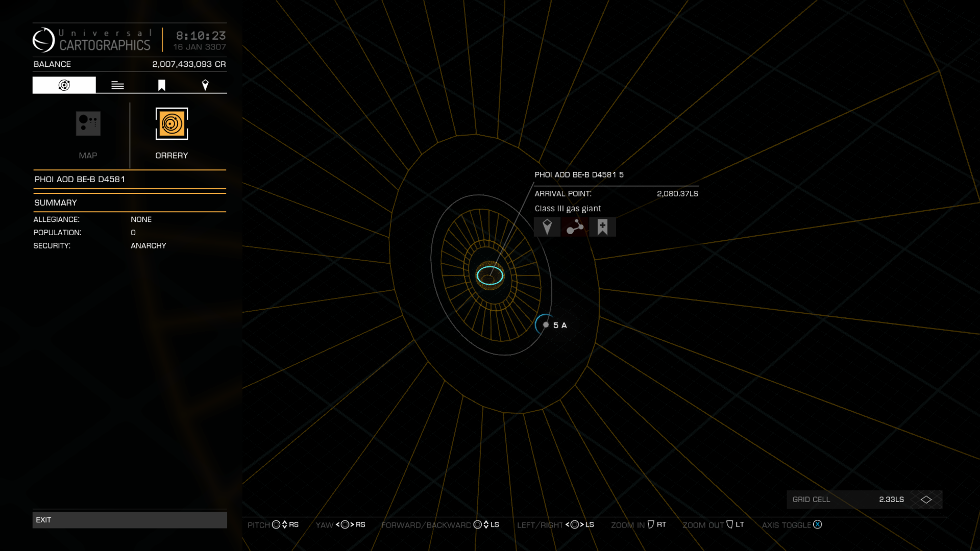Click the grid cell diamond icon

[x=926, y=499]
